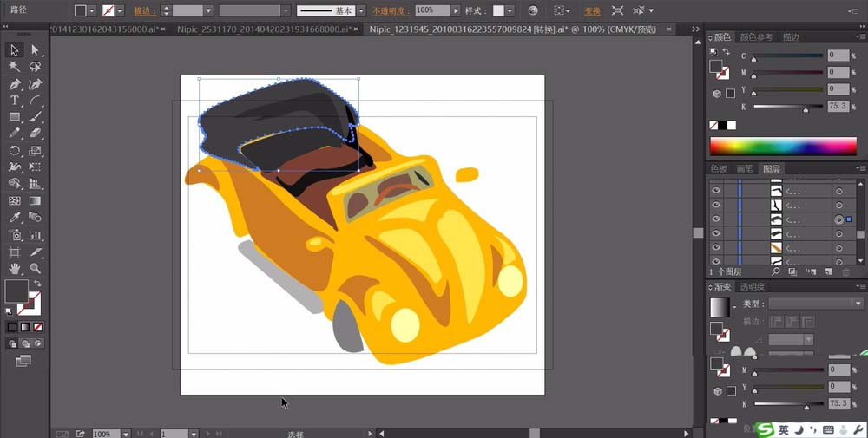Expand the gradient type dropdown
868x438 pixels.
(x=858, y=304)
